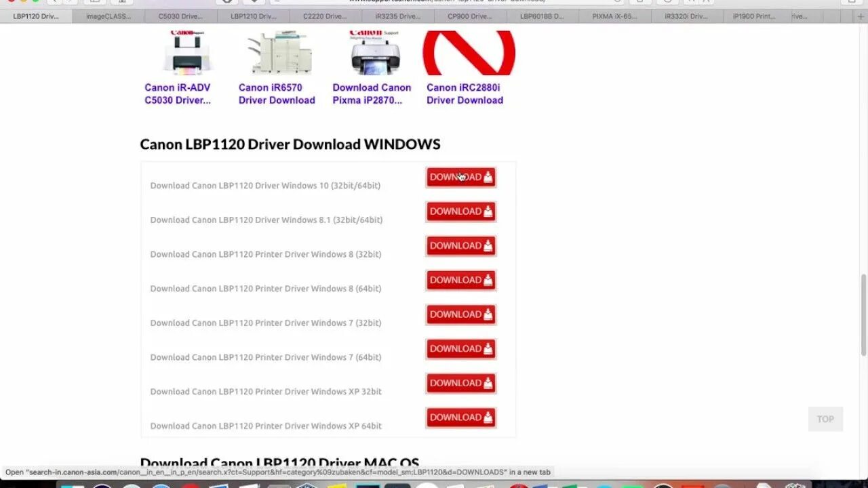Switch to the C5030 Driver tab

tap(180, 16)
